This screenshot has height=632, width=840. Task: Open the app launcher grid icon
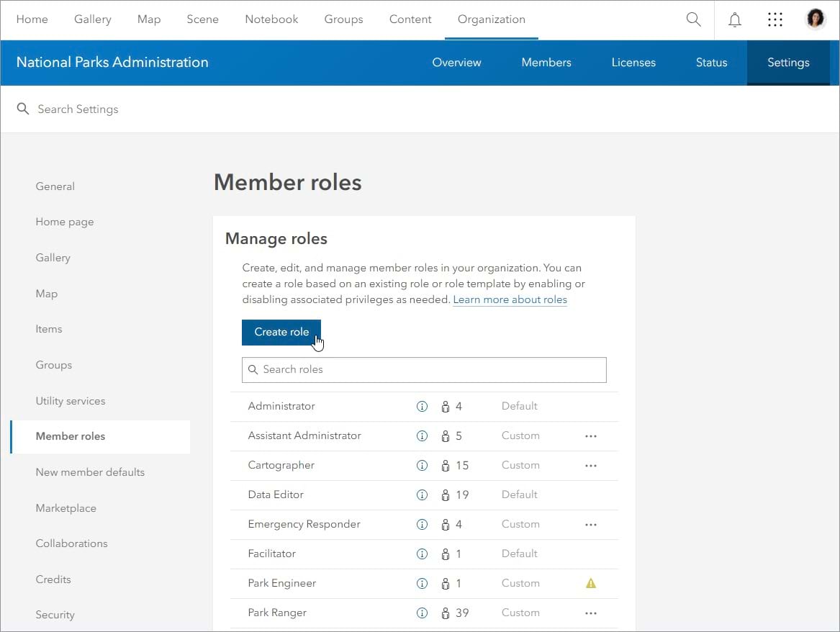tap(775, 19)
